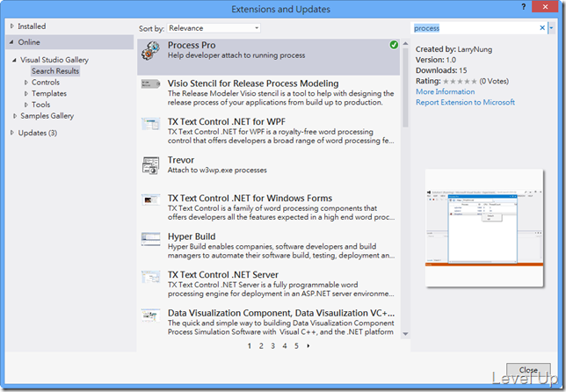Open the help question mark button
Viewport: 566px width, 392px height.
pyautogui.click(x=524, y=6)
